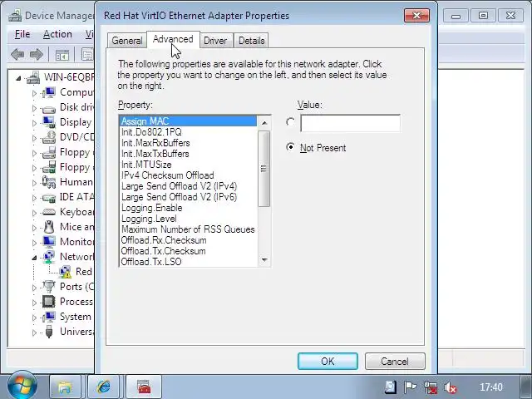Screen dimensions: 532x399
Task: Switch to the General tab
Action: (x=127, y=41)
